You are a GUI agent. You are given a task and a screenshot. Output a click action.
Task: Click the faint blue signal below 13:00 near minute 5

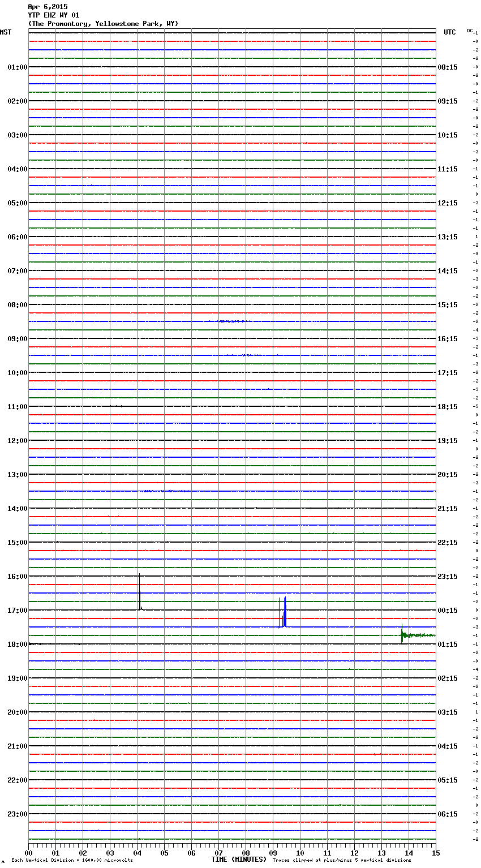pos(166,491)
